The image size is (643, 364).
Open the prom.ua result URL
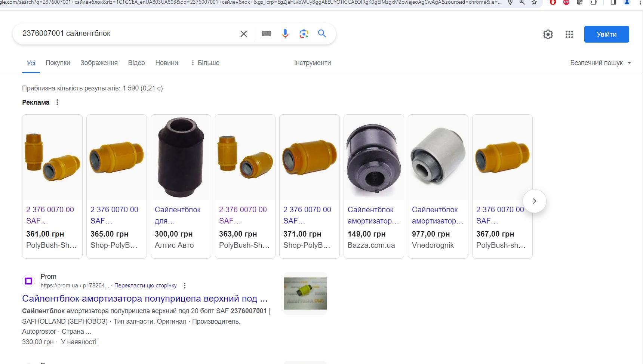[75, 286]
